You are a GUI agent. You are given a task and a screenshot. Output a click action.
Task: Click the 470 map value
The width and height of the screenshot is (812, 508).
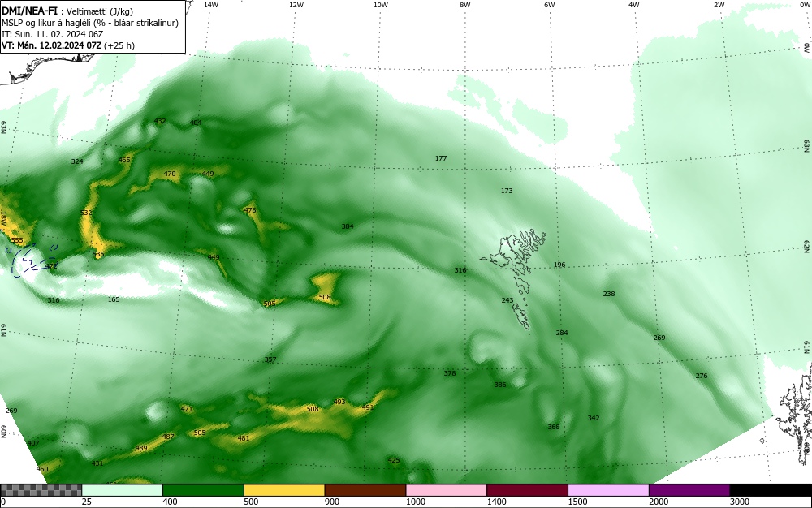170,174
